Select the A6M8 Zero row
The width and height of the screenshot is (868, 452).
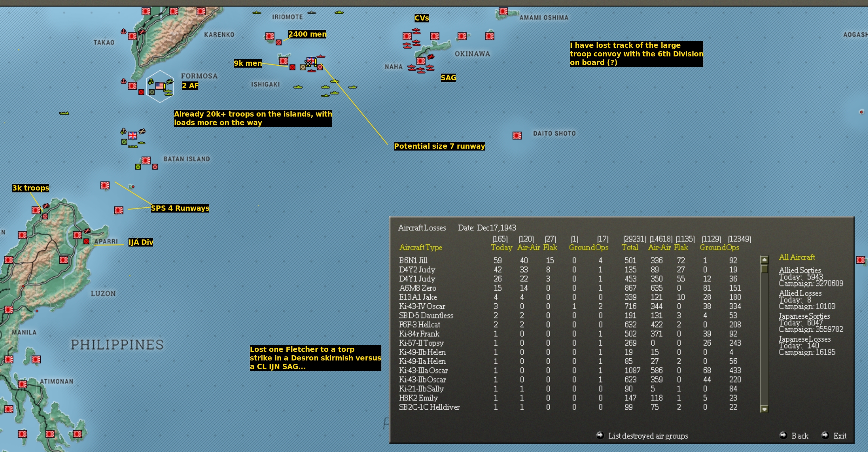point(570,288)
